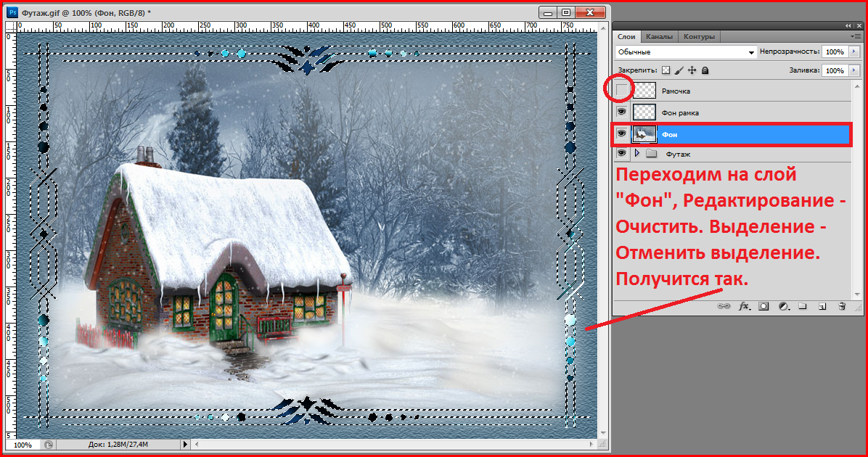Open the blend mode dropdown Обычные
The width and height of the screenshot is (868, 457).
point(686,52)
